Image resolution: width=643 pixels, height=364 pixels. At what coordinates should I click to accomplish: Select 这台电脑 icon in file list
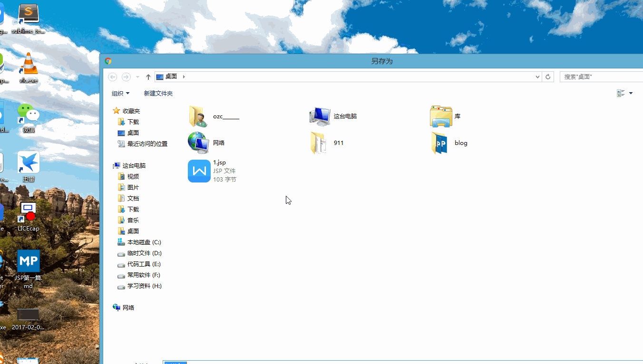point(320,116)
